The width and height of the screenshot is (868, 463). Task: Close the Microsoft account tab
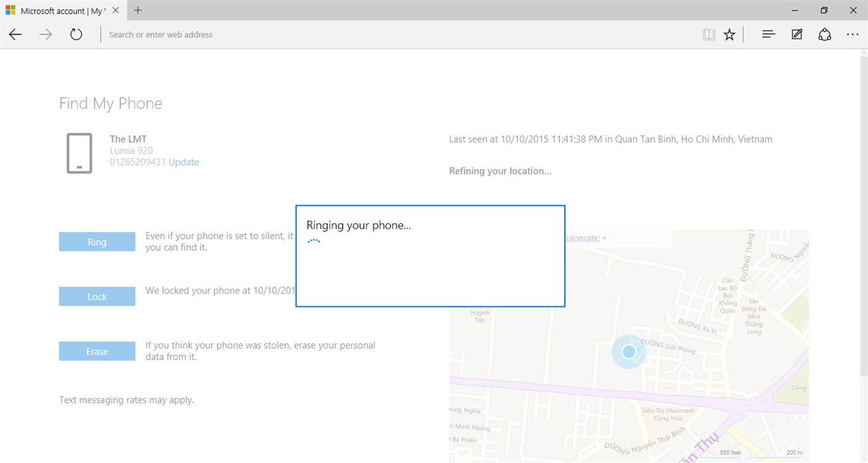[x=115, y=11]
